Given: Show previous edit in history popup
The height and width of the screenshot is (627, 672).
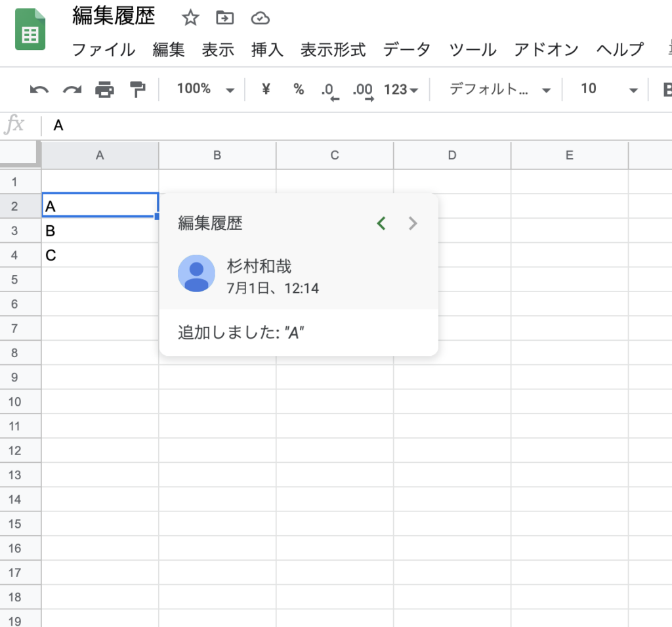Looking at the screenshot, I should pos(381,223).
